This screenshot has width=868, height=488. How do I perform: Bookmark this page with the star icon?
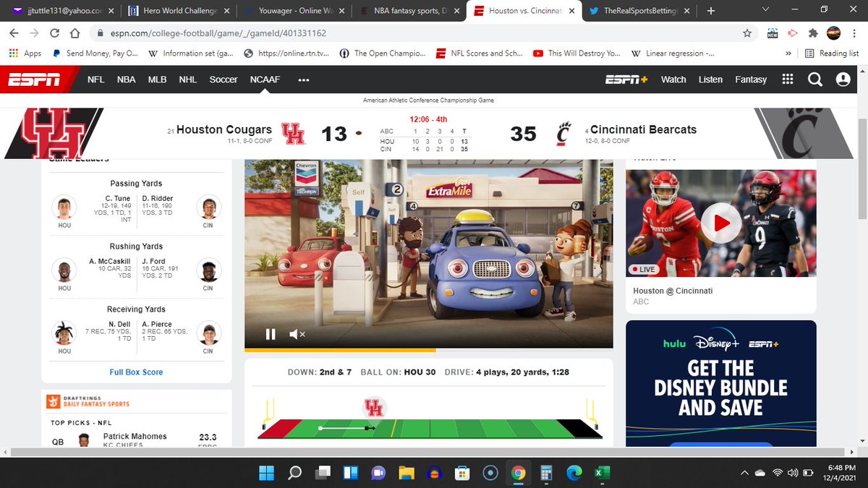[747, 33]
